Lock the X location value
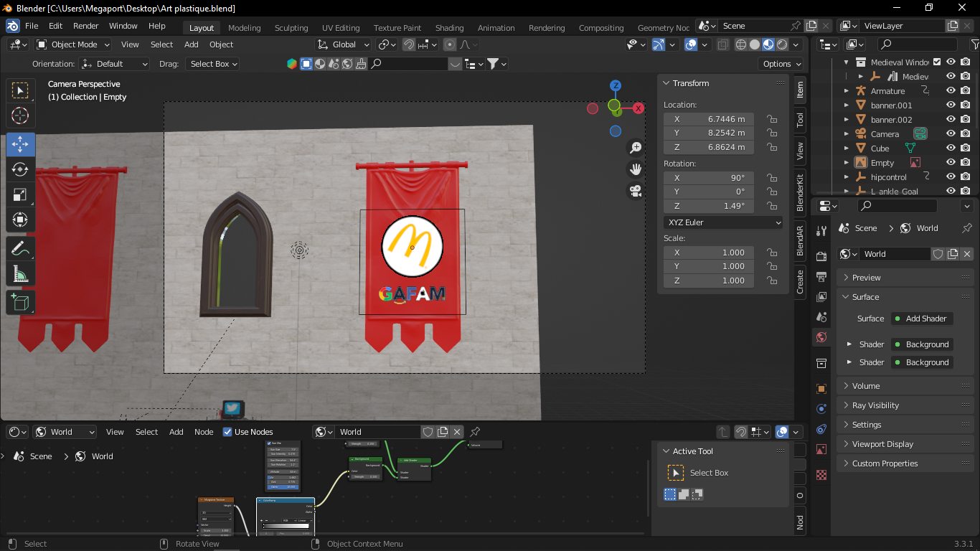 [x=772, y=119]
